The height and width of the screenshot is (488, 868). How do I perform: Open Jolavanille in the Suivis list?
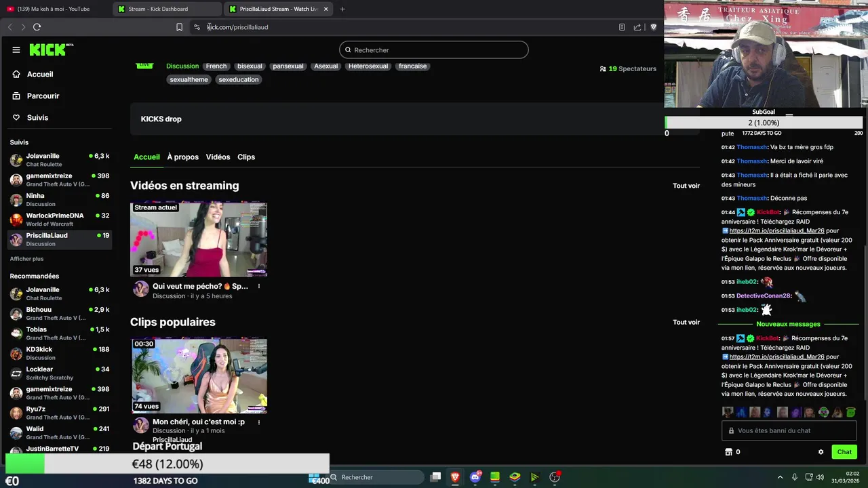pyautogui.click(x=60, y=160)
